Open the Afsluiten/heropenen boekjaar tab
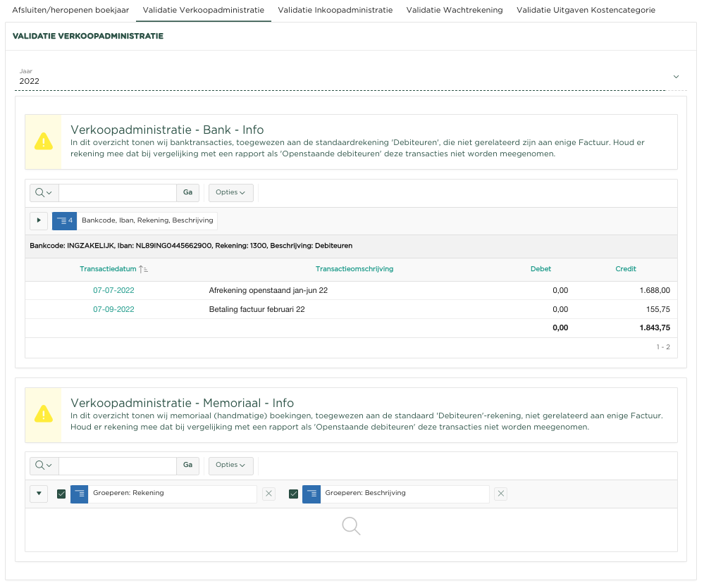 click(x=70, y=11)
